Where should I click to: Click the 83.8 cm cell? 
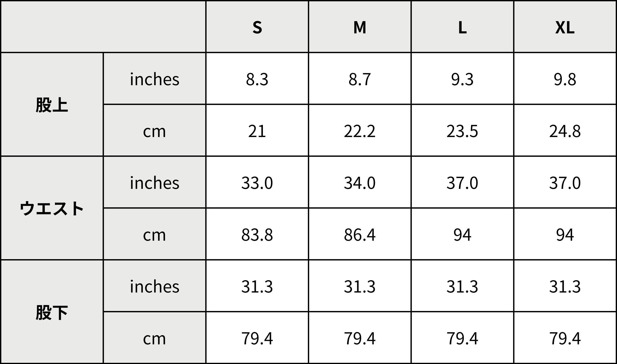pyautogui.click(x=257, y=235)
